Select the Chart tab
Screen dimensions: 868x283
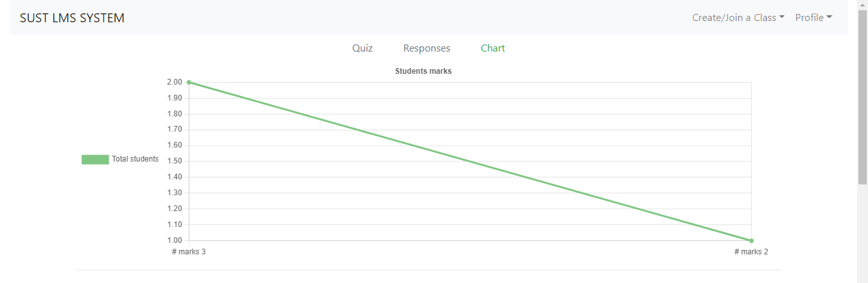coord(492,48)
